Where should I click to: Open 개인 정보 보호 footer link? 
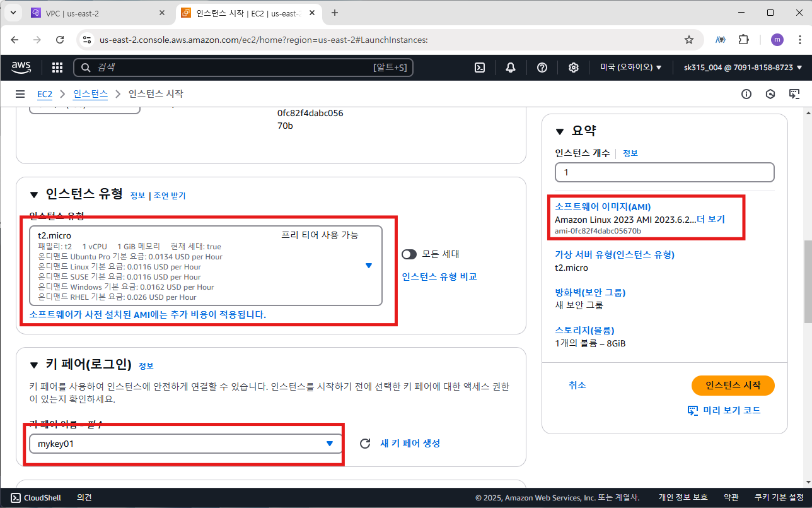[x=683, y=498]
